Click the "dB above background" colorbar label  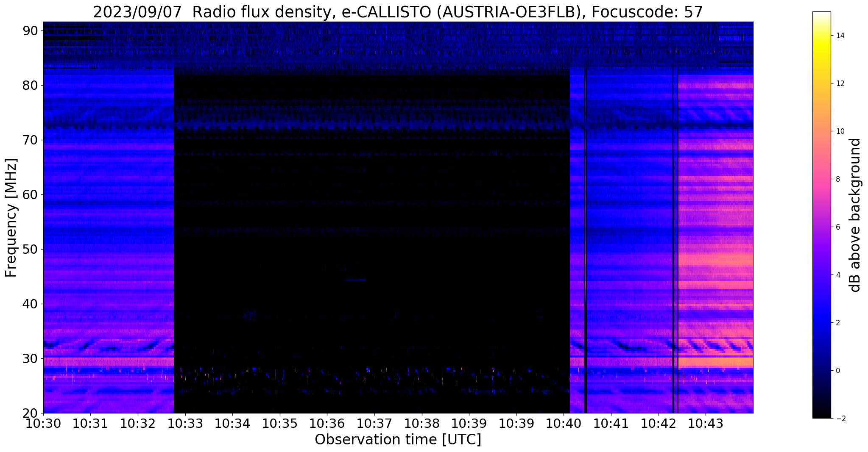855,215
